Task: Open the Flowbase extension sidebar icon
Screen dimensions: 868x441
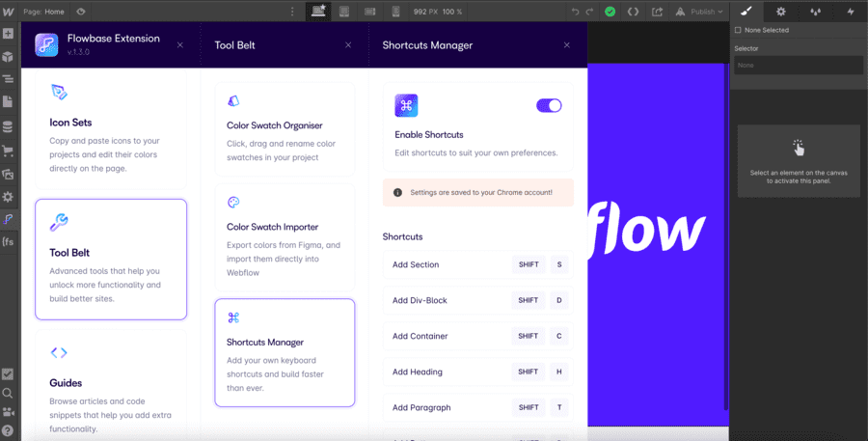Action: point(8,219)
